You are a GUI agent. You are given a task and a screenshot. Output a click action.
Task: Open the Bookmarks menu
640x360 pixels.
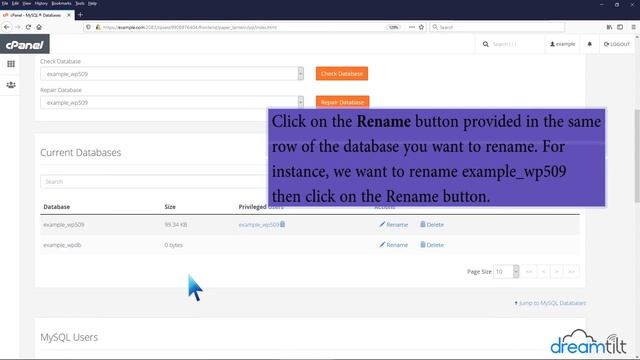coord(62,3)
